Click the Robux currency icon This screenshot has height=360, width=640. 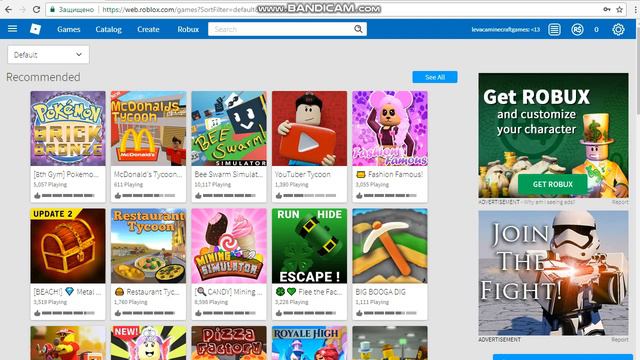577,29
